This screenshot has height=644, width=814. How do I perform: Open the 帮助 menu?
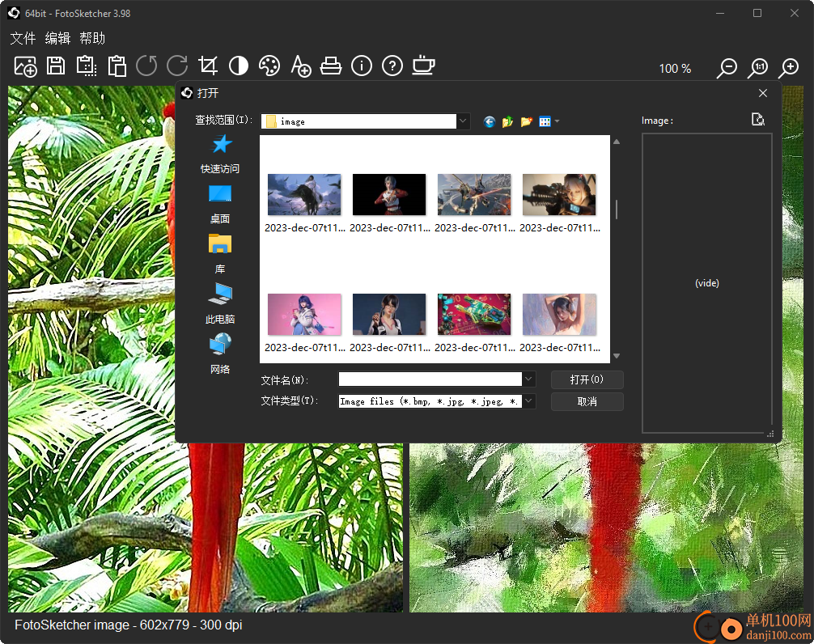click(x=92, y=38)
